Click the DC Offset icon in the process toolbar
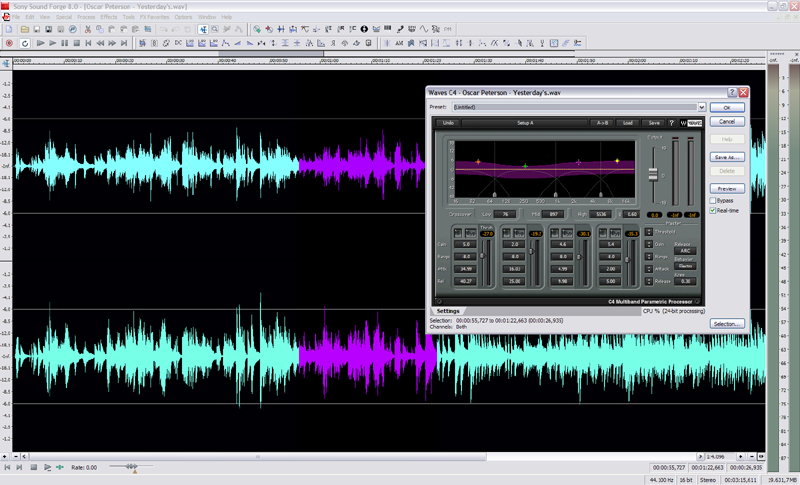 (x=178, y=43)
